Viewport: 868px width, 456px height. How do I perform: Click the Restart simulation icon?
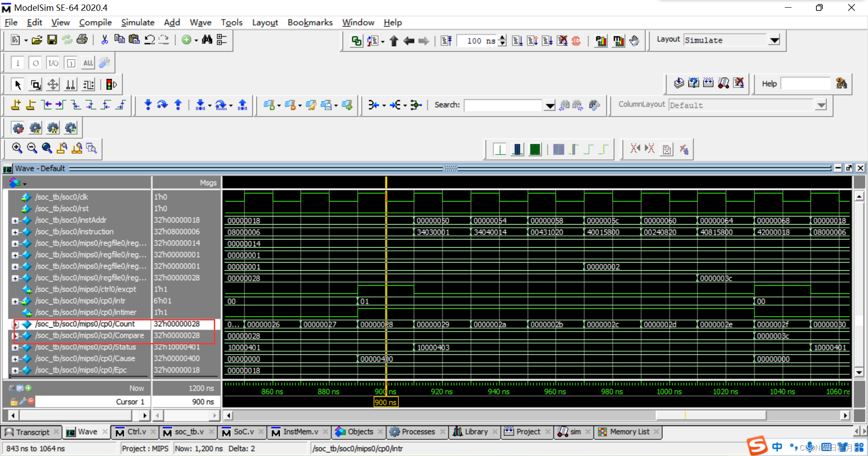(446, 41)
